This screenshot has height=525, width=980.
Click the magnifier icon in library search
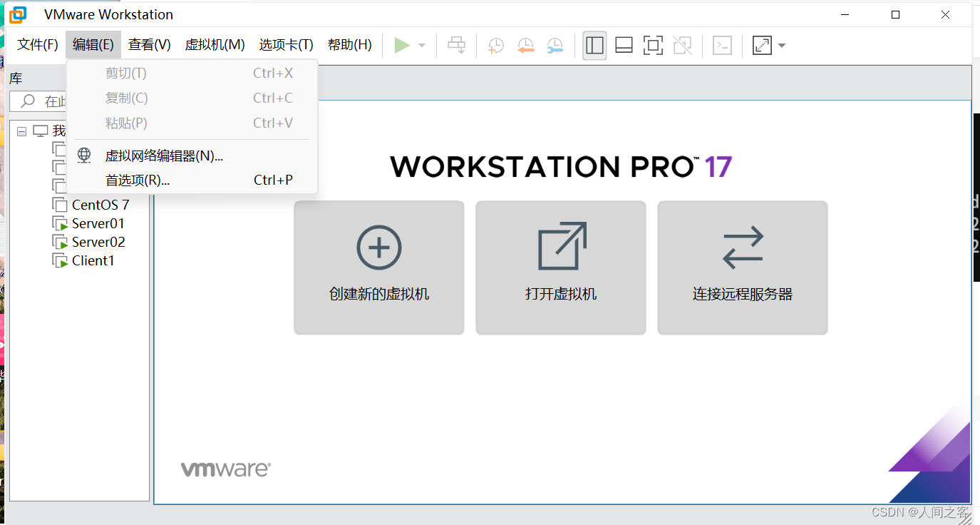click(28, 101)
